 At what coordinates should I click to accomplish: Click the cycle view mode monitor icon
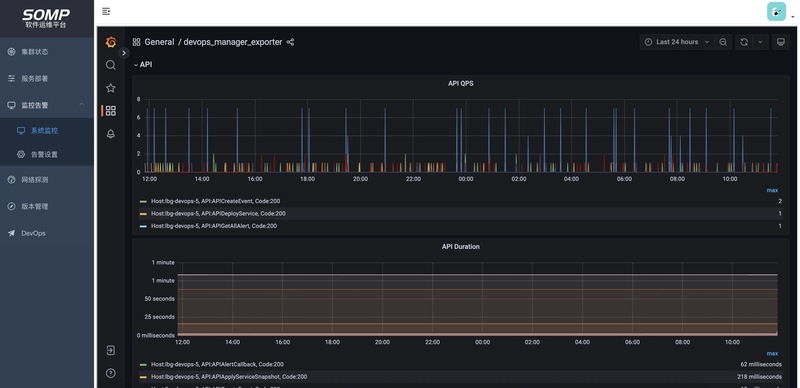tap(780, 42)
